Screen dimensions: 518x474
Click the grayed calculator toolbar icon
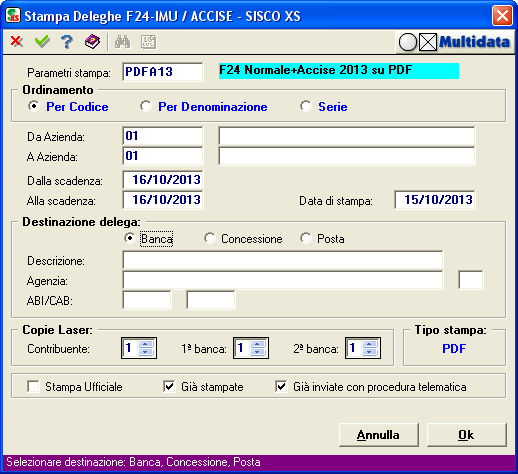[x=148, y=42]
